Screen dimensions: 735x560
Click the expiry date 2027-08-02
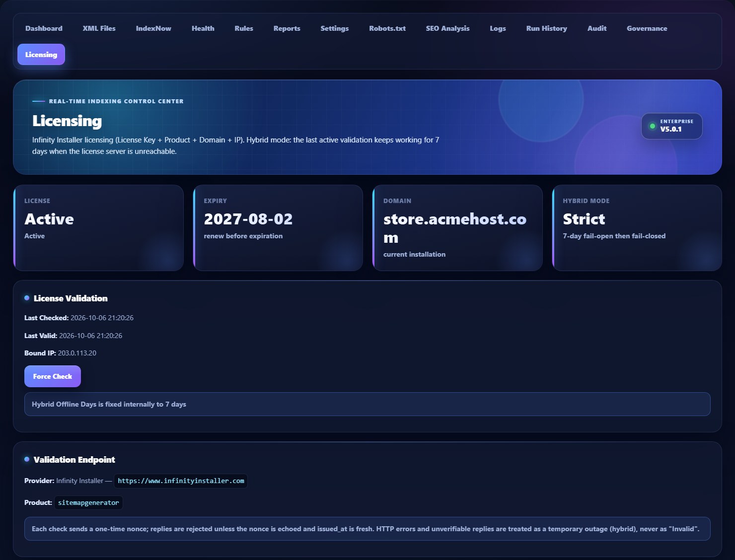248,219
